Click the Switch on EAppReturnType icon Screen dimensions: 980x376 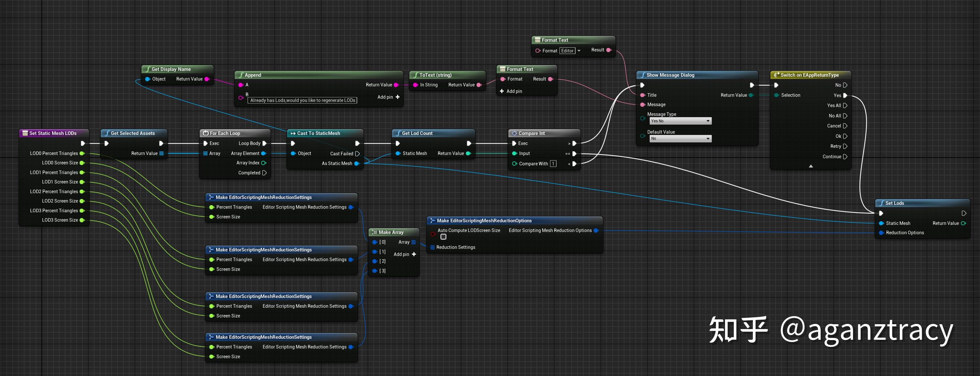776,75
